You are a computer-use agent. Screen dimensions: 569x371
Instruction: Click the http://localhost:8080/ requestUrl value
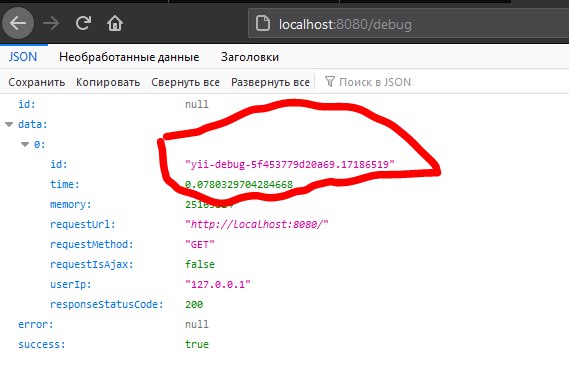coord(257,224)
